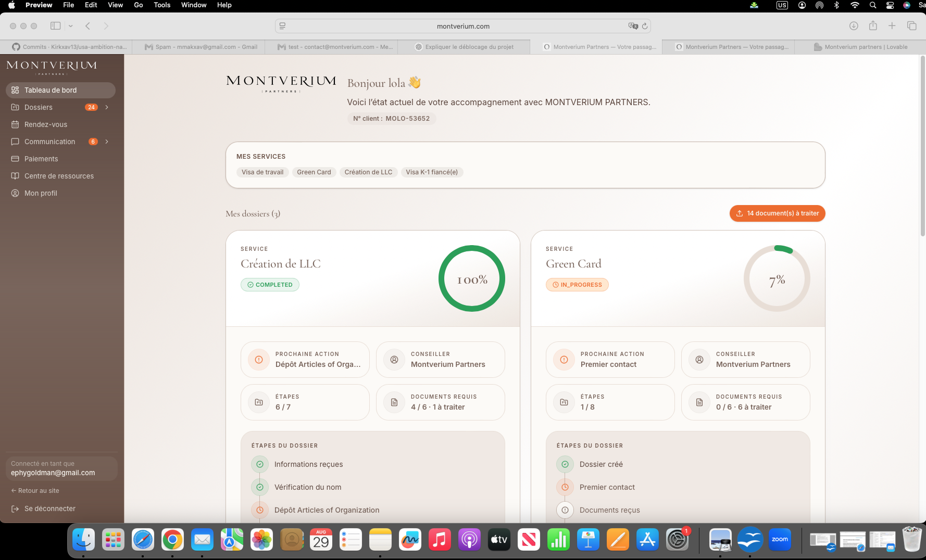
Task: Click the COMPLETED status badge
Action: pyautogui.click(x=270, y=285)
